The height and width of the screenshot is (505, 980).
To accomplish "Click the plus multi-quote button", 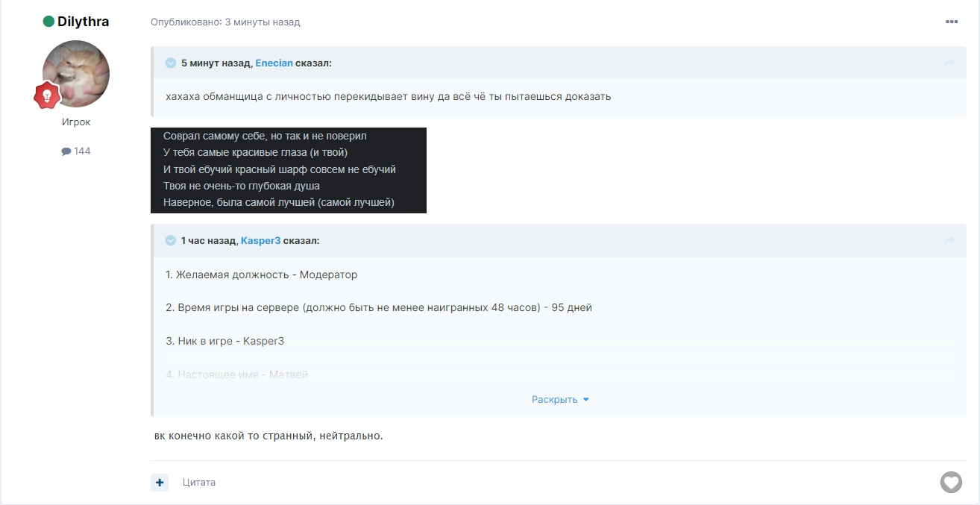I will click(x=160, y=483).
